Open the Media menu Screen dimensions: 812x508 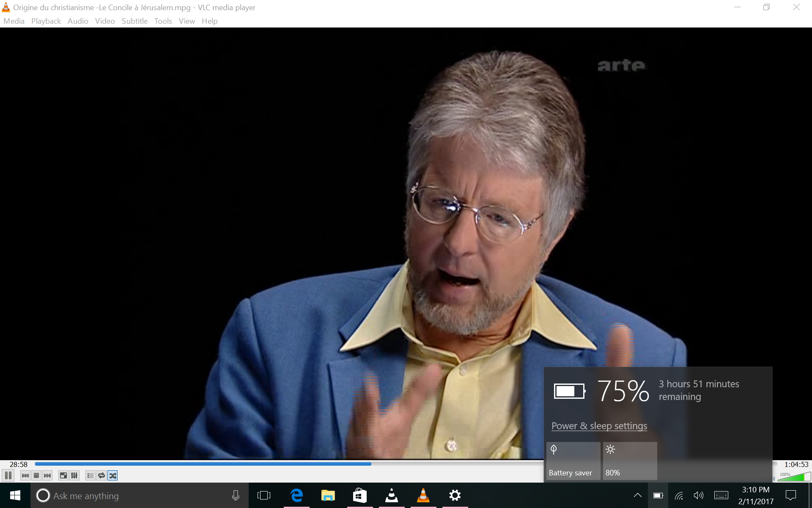pos(14,21)
